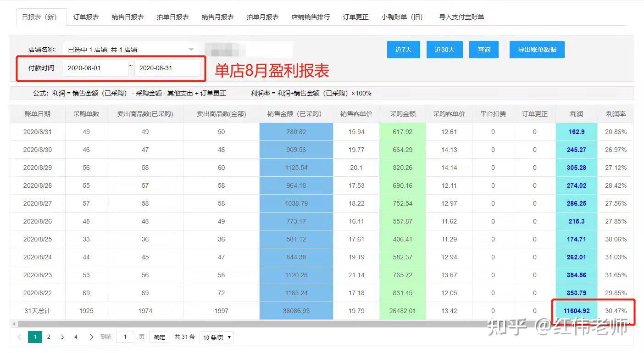644x353 pixels.
Task: Click the 到第 page number input box
Action: click(125, 336)
